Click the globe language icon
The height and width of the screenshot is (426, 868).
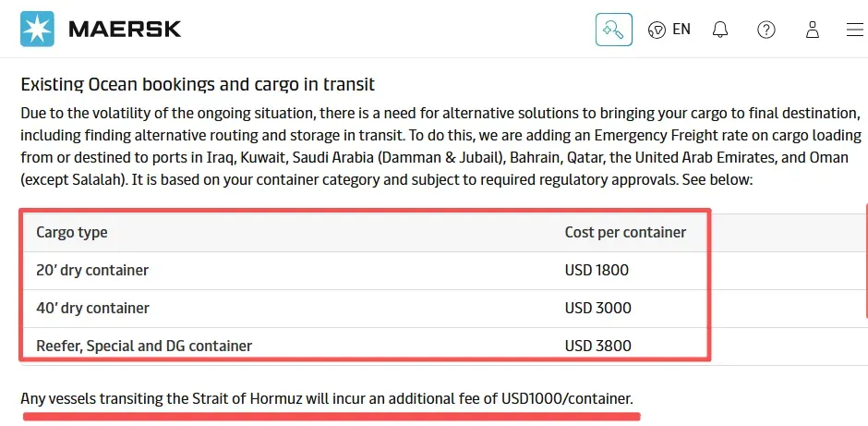[x=657, y=30]
